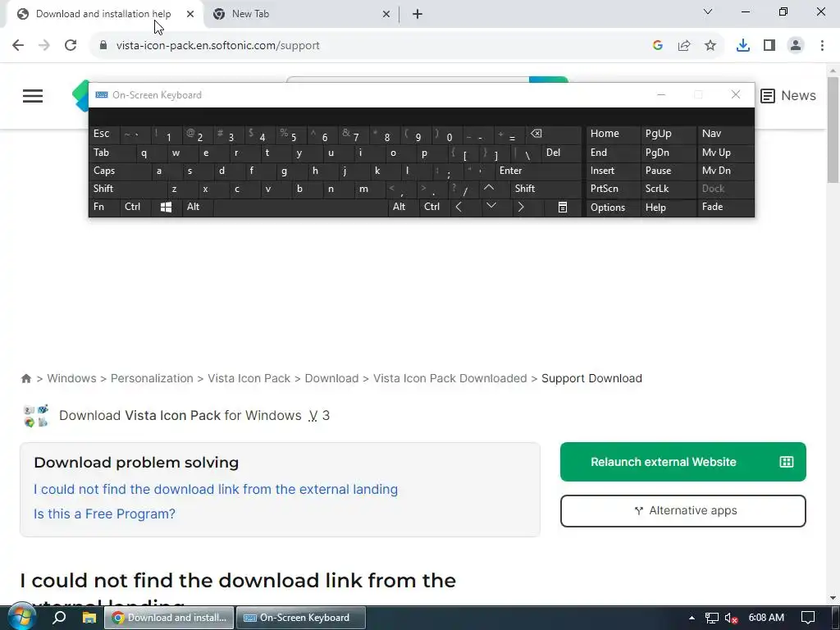
Task: Click the Windows logo key on keyboard
Action: (166, 208)
